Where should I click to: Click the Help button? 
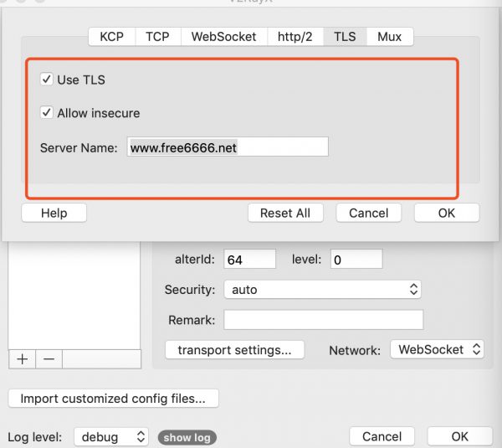[54, 213]
